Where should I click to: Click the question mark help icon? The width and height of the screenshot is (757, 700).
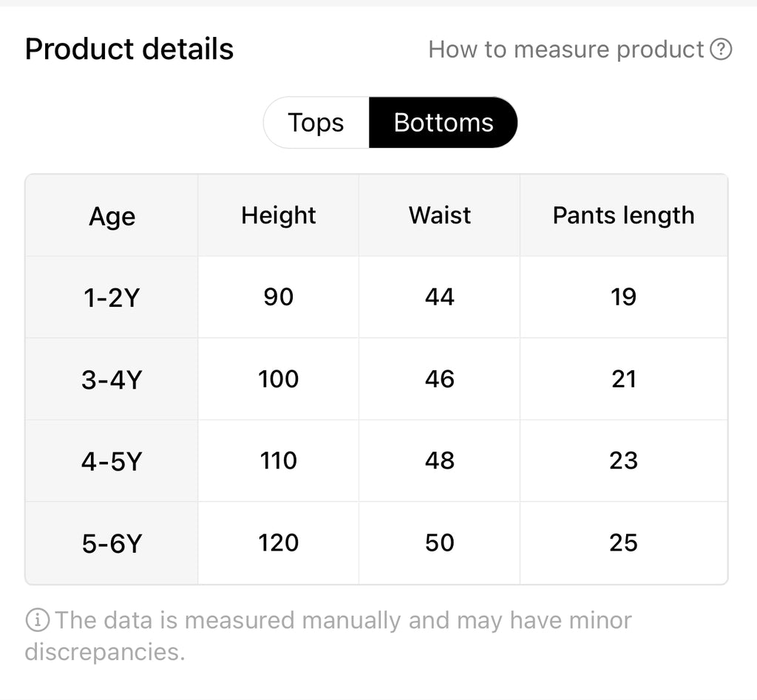coord(720,50)
